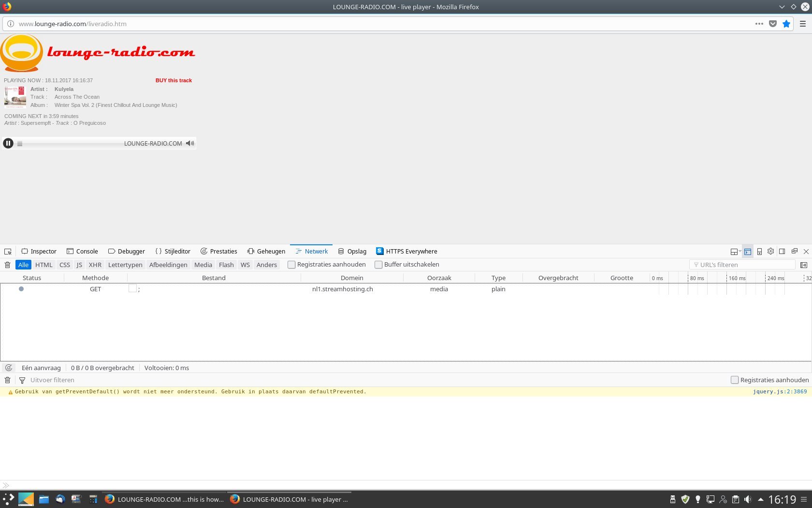Enable console Registraties aanhouden checkbox
The image size is (812, 508).
pos(735,380)
